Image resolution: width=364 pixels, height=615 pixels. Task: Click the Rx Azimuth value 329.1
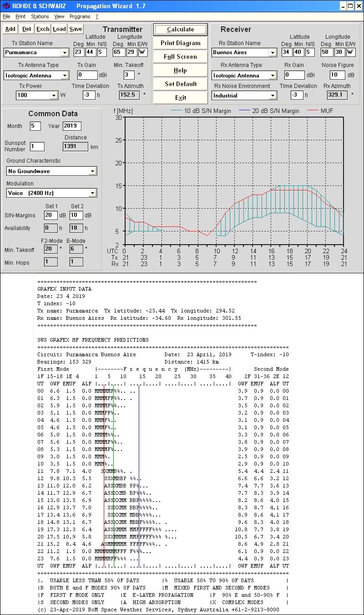[x=337, y=95]
